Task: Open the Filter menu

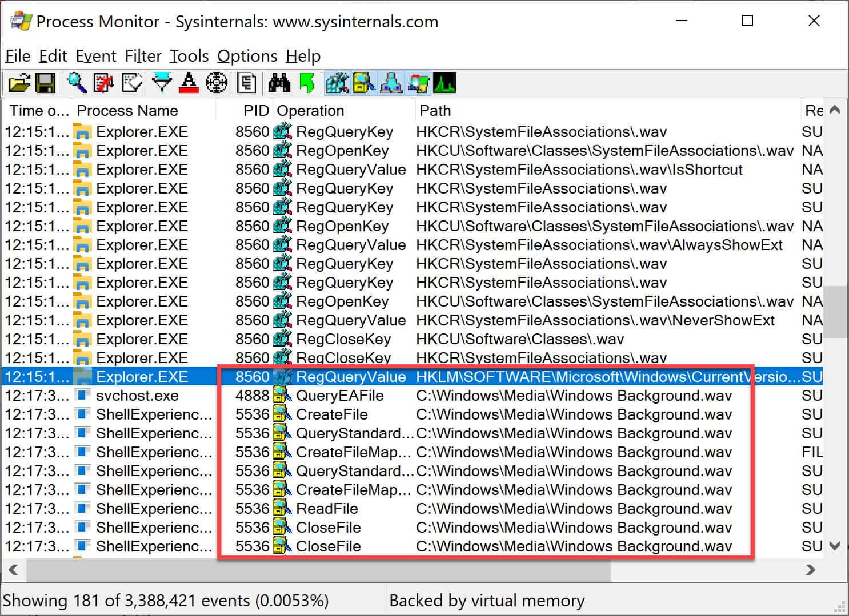Action: pyautogui.click(x=143, y=56)
